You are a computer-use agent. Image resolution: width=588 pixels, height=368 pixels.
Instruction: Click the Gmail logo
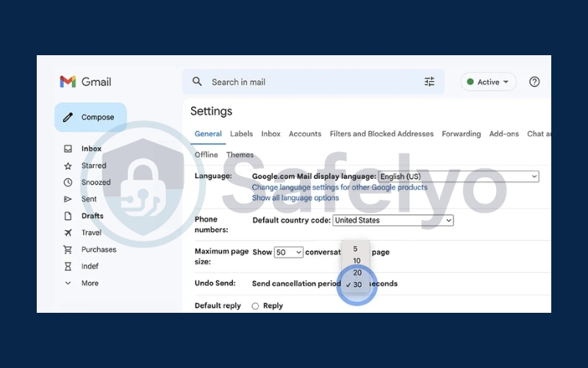click(85, 82)
